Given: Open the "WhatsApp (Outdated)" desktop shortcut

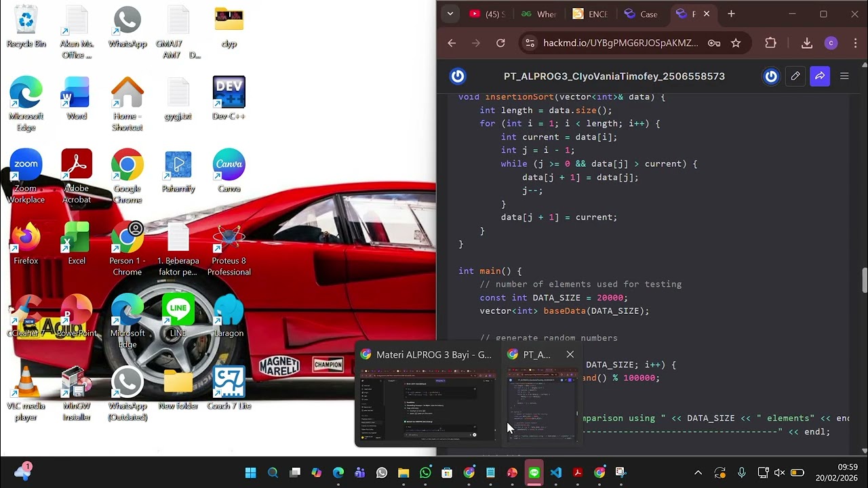Looking at the screenshot, I should click(x=127, y=394).
